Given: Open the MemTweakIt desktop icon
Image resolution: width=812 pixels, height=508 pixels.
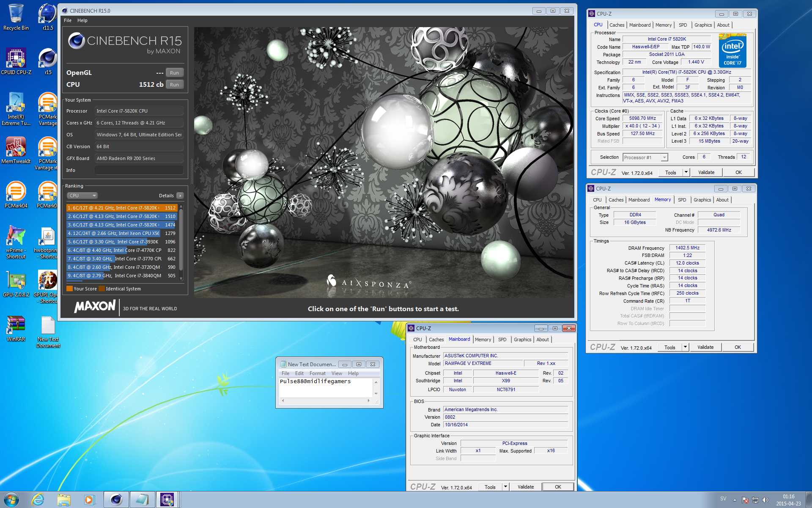Looking at the screenshot, I should pyautogui.click(x=16, y=150).
